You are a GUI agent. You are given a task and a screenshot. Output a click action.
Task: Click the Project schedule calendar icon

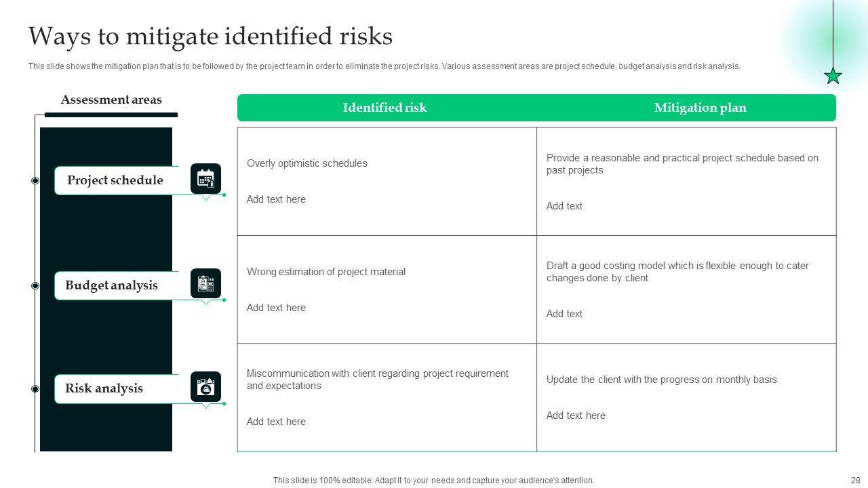205,179
